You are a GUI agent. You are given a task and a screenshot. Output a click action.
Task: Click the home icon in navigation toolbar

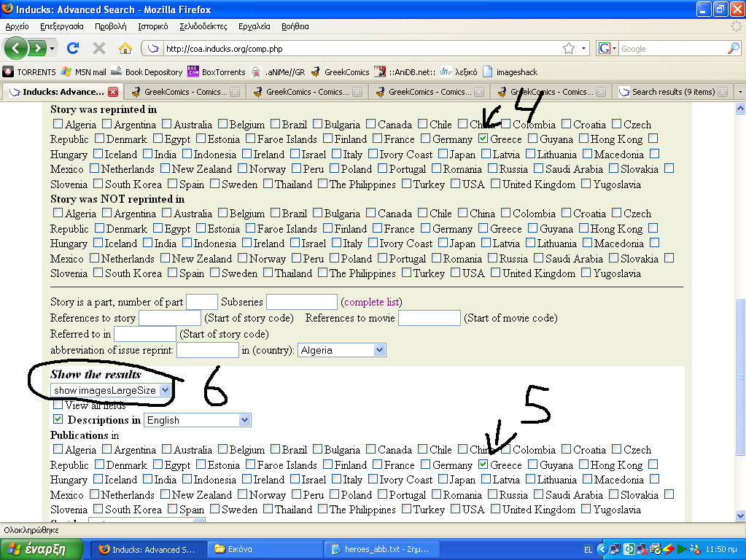tap(125, 49)
